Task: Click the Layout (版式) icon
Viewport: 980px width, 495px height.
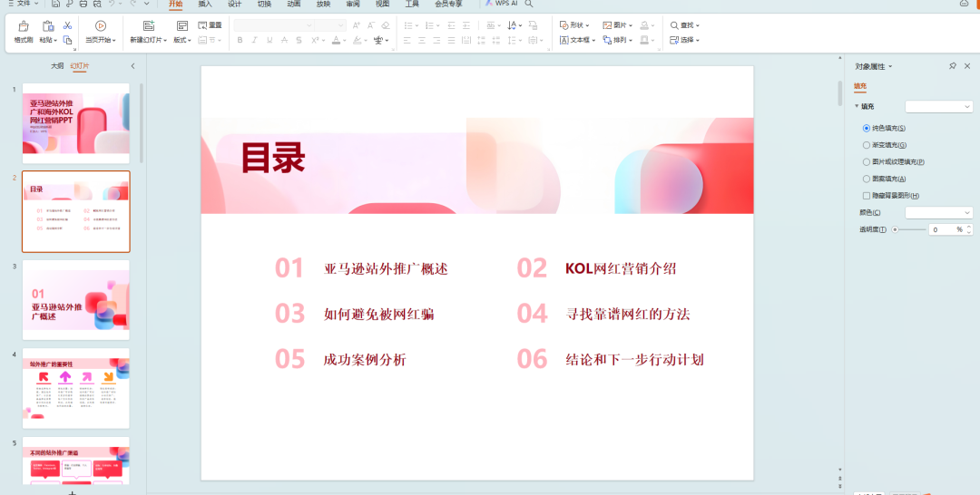Action: pos(181,25)
